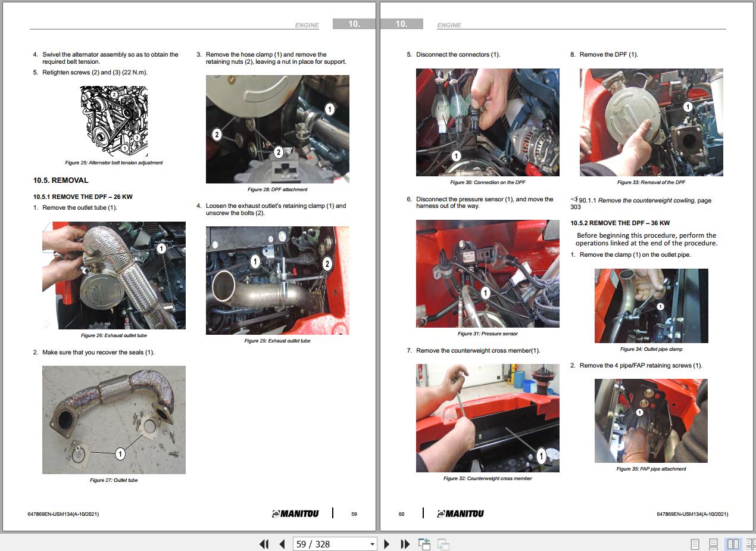
Task: Jump to the last page
Action: coord(405,544)
